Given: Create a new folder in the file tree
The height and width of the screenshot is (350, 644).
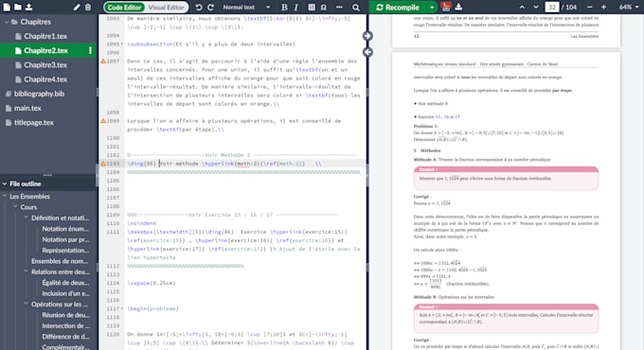Looking at the screenshot, I should point(18,7).
